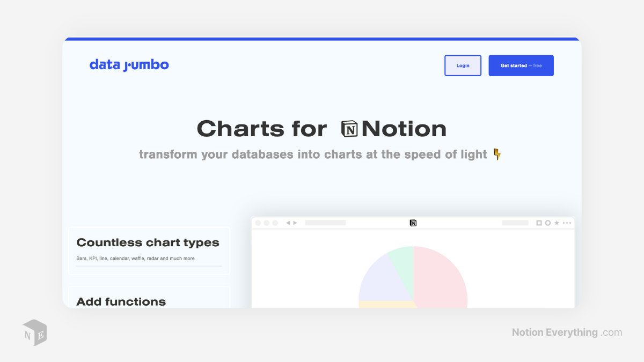644x362 pixels.
Task: Click the green traffic light dot on the mockup
Action: coord(274,223)
